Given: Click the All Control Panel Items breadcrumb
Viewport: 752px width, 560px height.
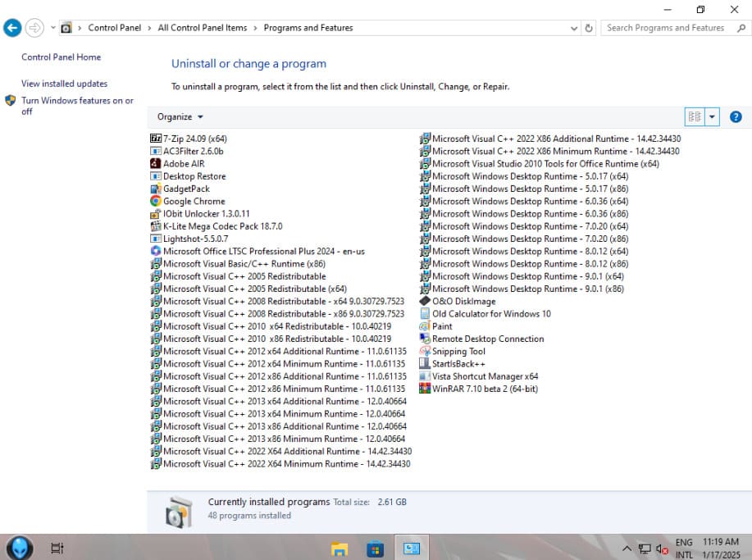Looking at the screenshot, I should [x=203, y=28].
